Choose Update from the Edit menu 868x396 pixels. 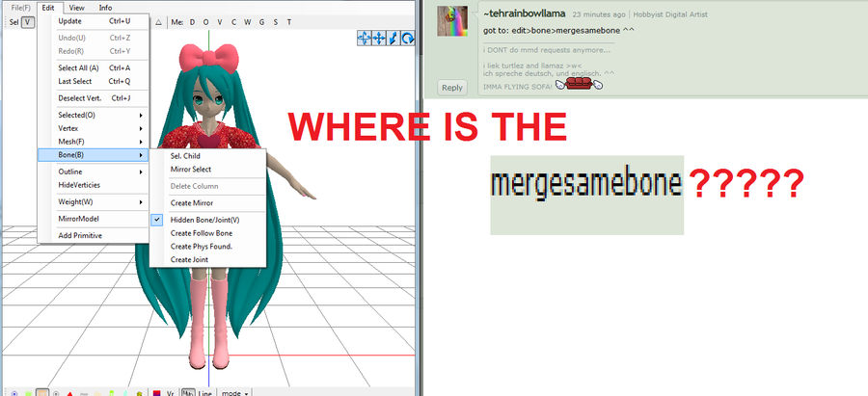pos(93,21)
